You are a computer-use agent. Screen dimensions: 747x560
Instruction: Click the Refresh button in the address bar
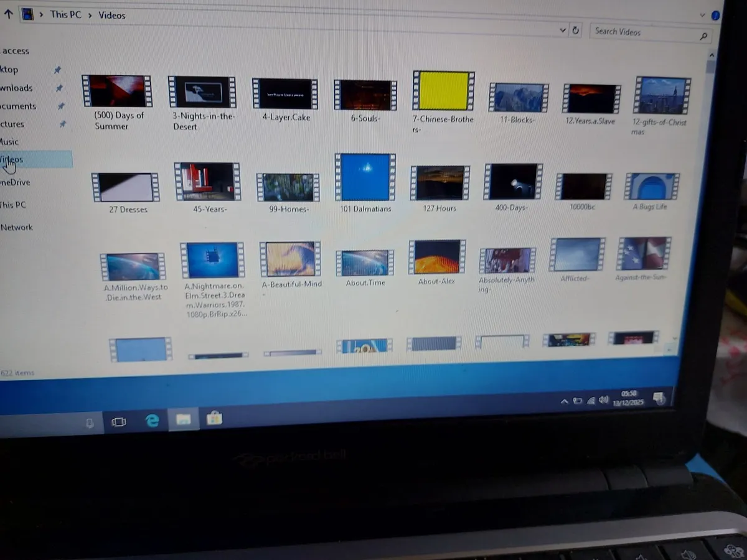[574, 30]
